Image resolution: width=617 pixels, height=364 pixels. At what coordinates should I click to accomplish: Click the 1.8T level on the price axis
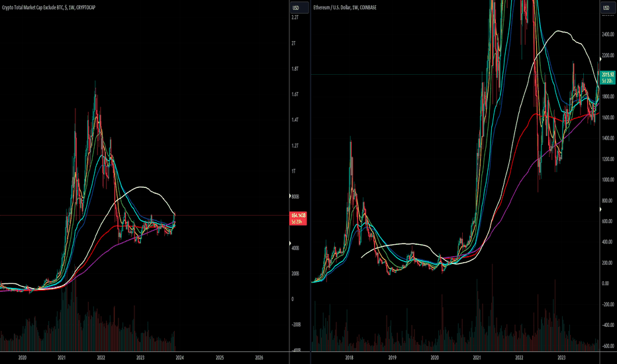click(295, 69)
